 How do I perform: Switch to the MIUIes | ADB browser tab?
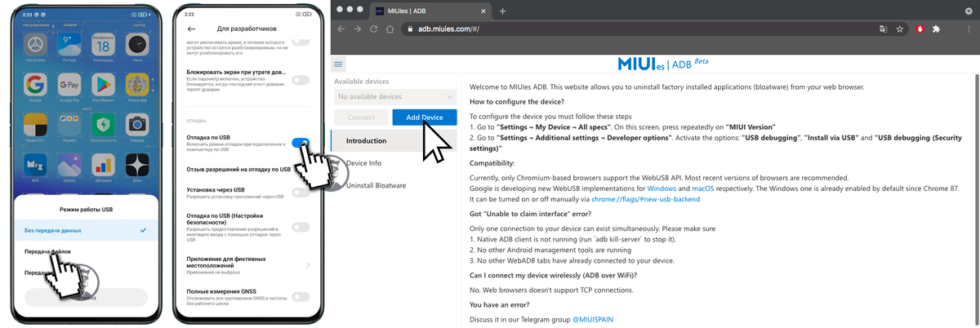(x=430, y=11)
